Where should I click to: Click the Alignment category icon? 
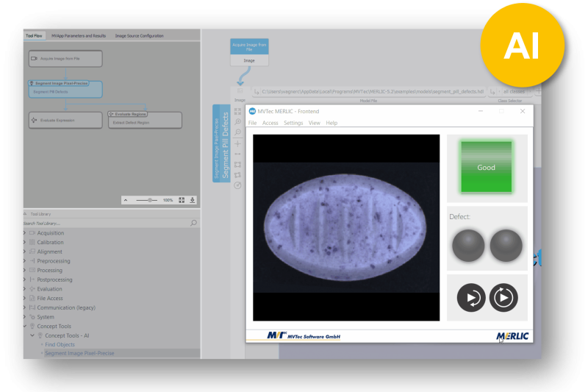(32, 252)
